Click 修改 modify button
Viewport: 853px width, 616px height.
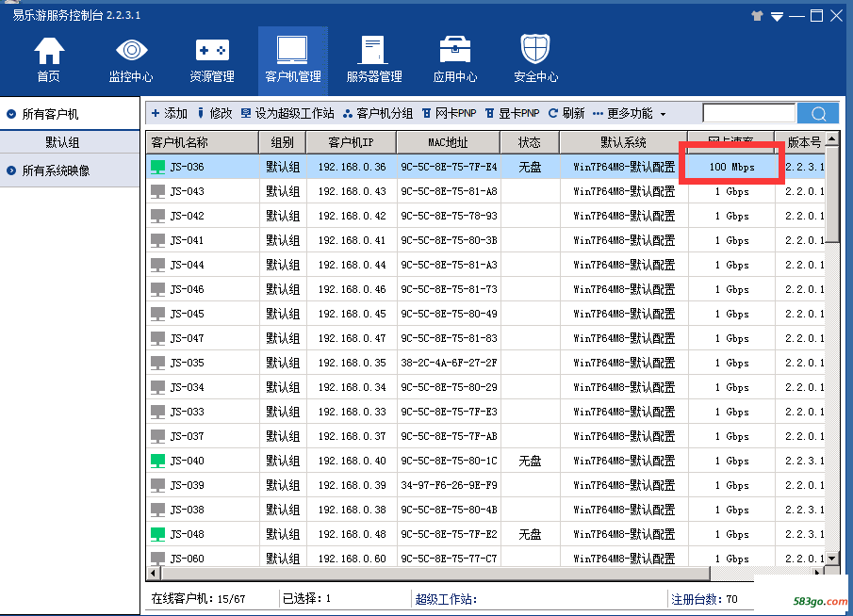214,113
